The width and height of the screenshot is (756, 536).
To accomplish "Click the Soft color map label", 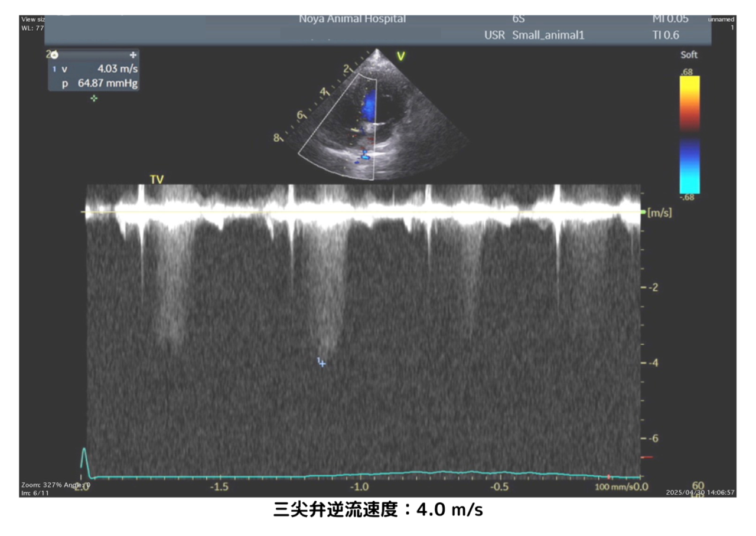I will click(689, 55).
